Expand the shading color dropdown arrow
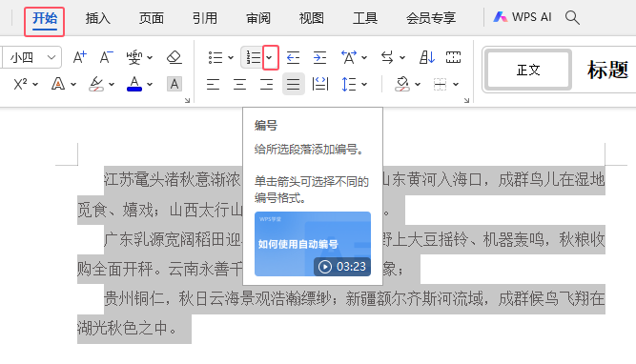 (418, 84)
